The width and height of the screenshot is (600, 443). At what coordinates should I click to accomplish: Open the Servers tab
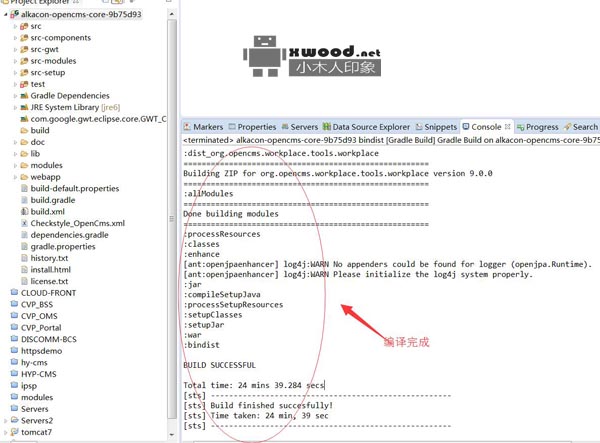300,127
